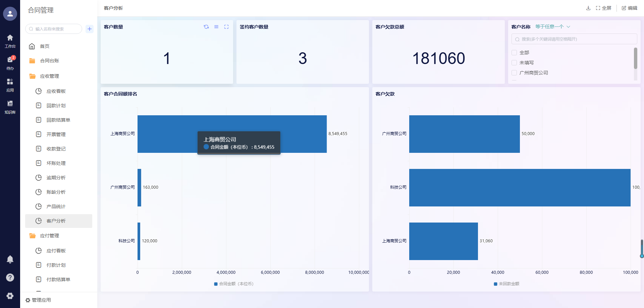Check the 全部 checkbox

coord(514,53)
